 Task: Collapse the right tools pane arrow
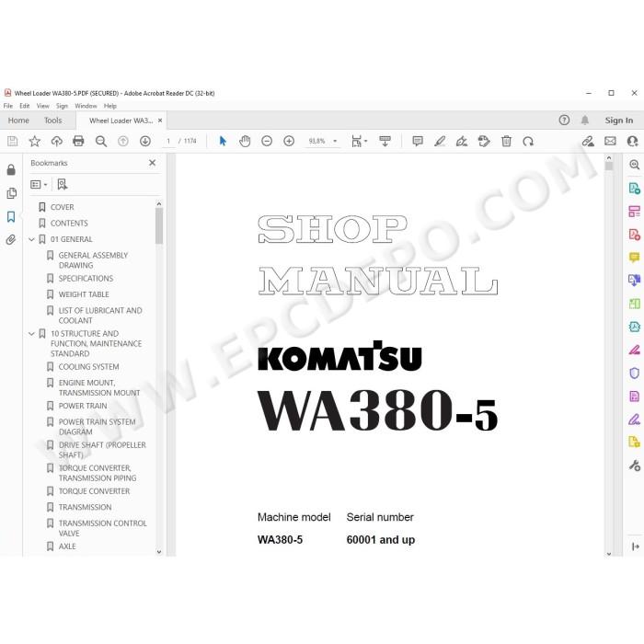pyautogui.click(x=635, y=546)
